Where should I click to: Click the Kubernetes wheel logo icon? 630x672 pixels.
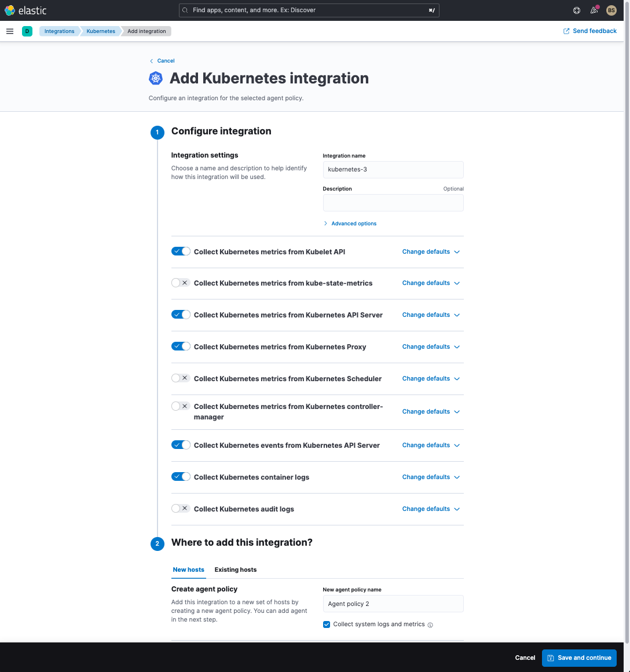[156, 78]
